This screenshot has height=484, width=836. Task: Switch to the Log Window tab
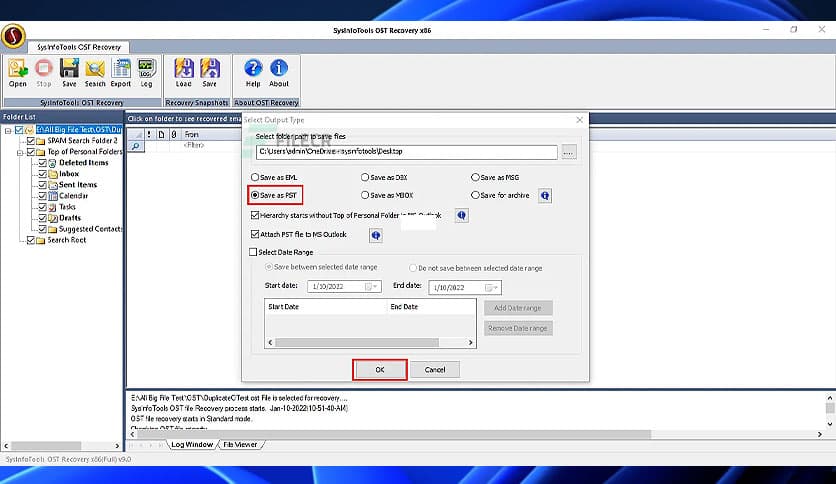[192, 445]
